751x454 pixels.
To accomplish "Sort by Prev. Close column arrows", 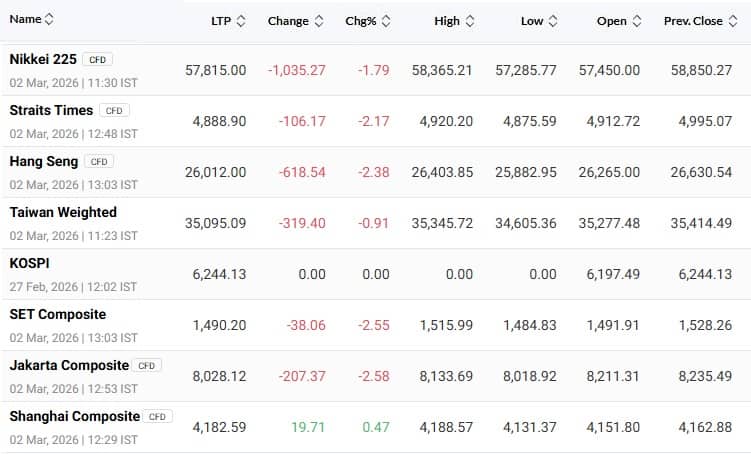I will [x=733, y=21].
